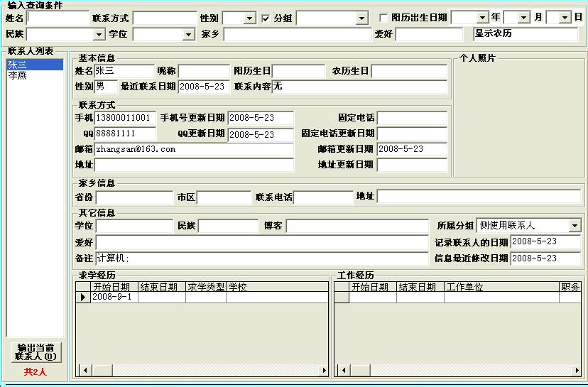
Task: Click the 邮箱 field with zhangsan@163.com
Action: [193, 149]
